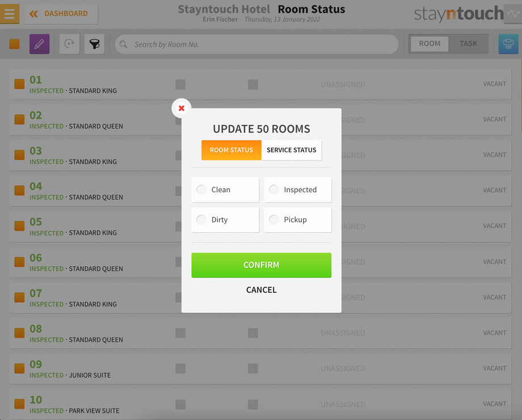
Task: Toggle checkbox for room 01
Action: pyautogui.click(x=19, y=84)
